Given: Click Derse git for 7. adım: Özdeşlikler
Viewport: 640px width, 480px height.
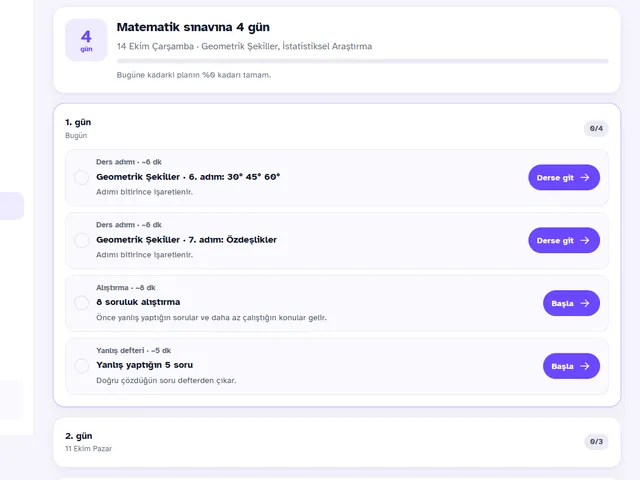Looking at the screenshot, I should (564, 240).
